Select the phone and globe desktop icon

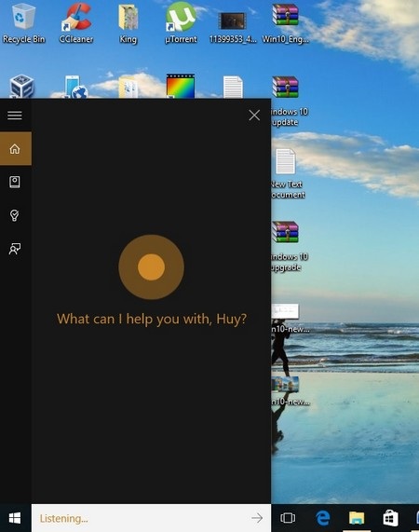(x=76, y=87)
